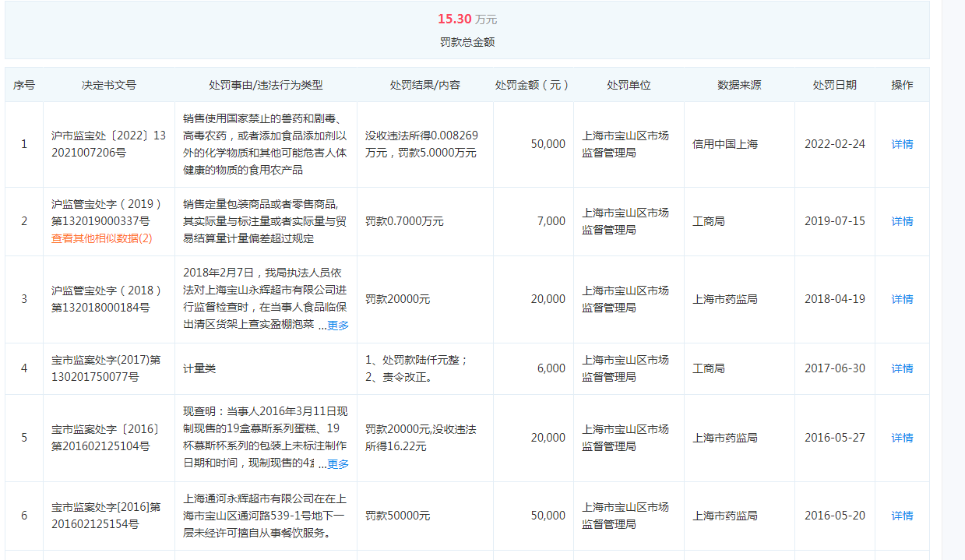Click the 处罚单位 column header
Viewport: 965px width, 560px height.
point(629,85)
